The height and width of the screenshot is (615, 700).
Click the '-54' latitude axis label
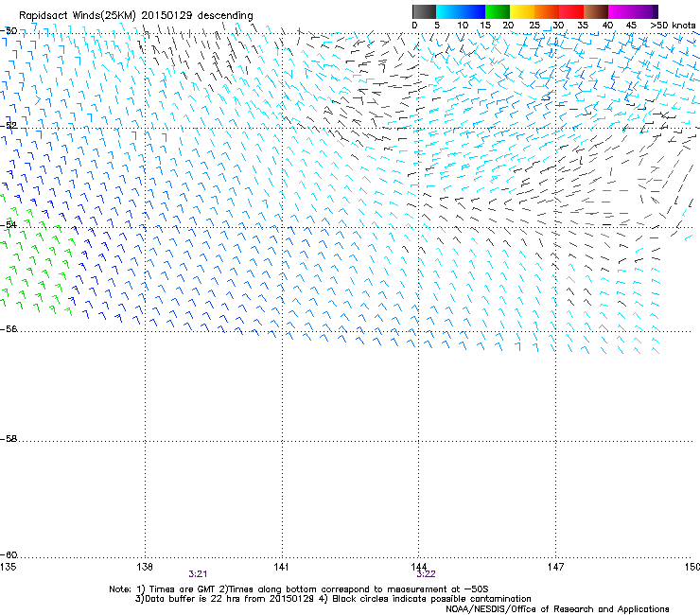[9, 224]
